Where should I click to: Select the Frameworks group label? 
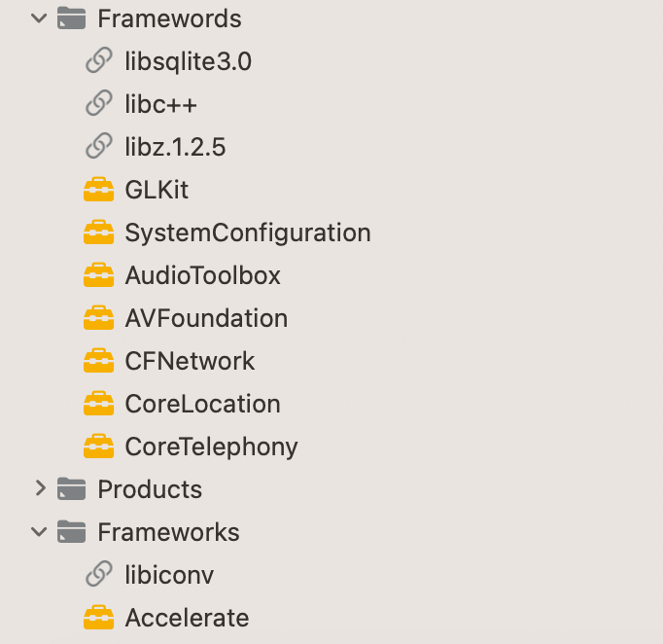[x=169, y=532]
